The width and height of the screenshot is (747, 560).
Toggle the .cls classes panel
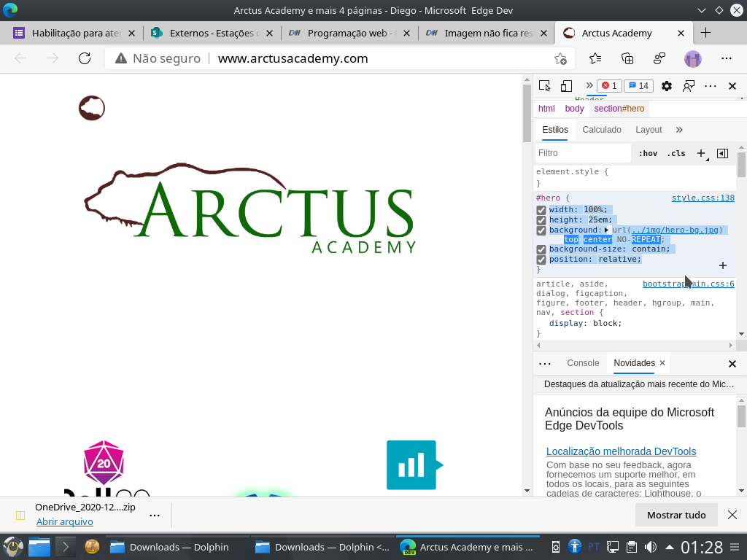coord(676,153)
